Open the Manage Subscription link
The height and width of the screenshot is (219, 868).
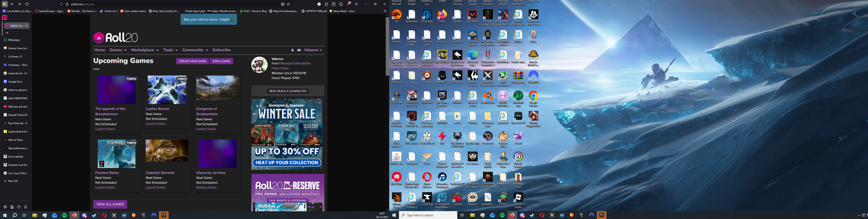(296, 63)
